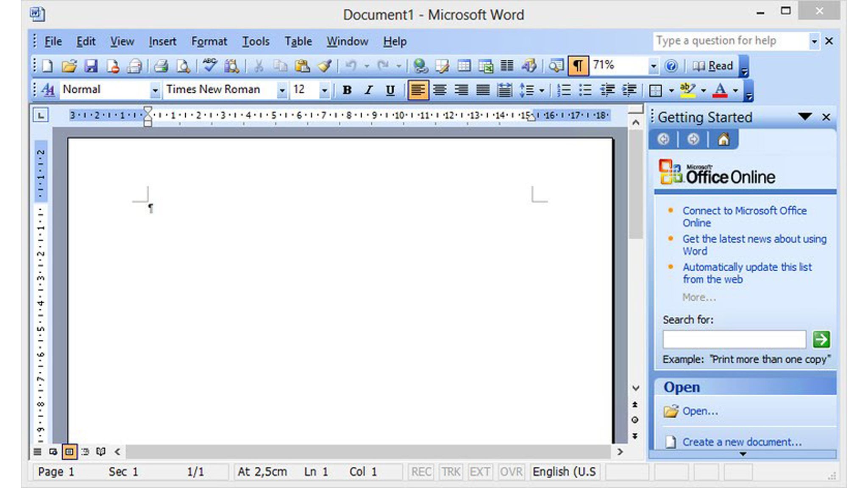Open the saved document with Save icon

(91, 66)
